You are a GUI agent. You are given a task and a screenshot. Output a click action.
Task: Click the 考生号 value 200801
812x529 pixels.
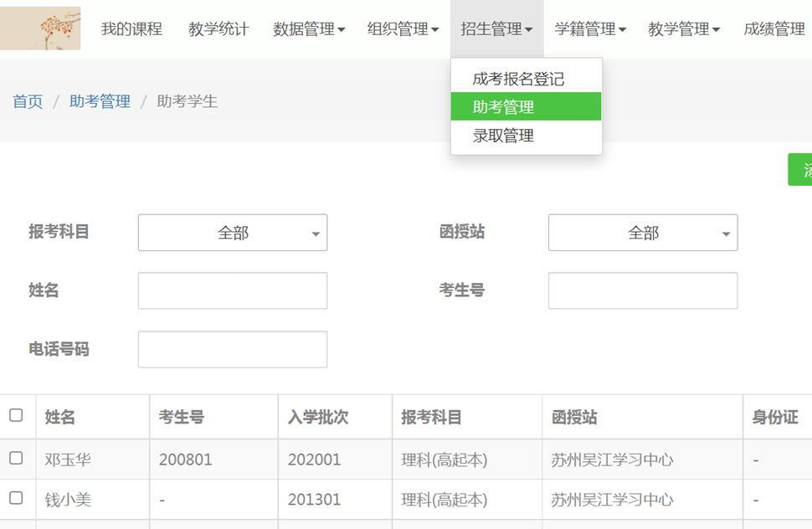185,460
